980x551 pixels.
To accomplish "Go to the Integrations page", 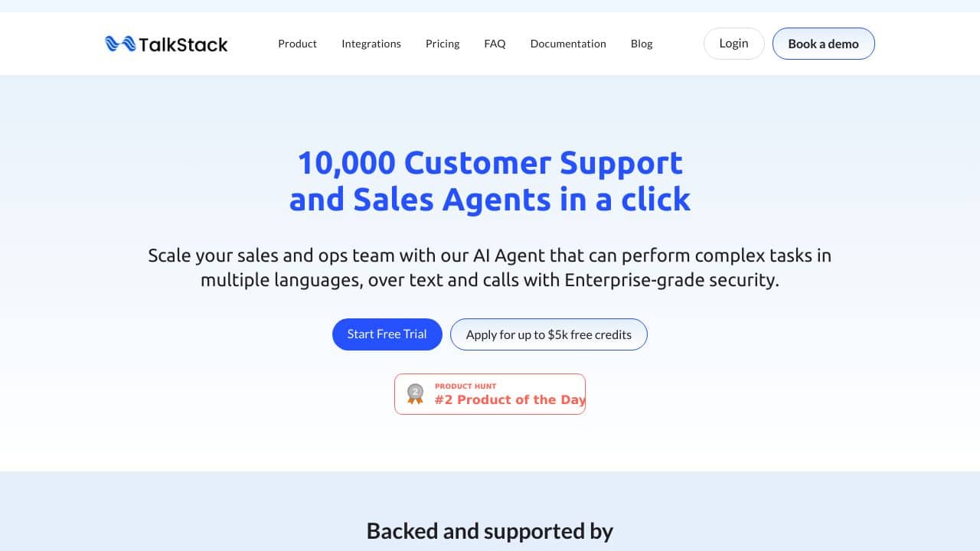I will point(371,44).
